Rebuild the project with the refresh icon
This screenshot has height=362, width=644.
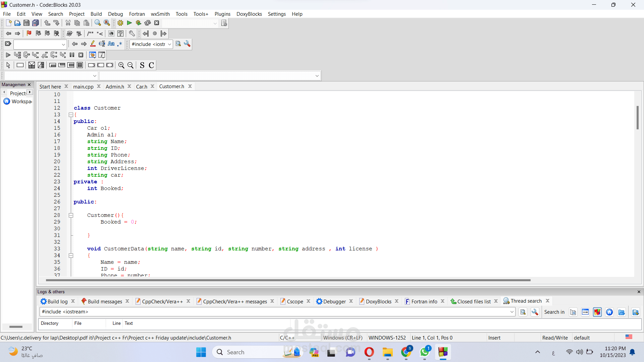click(148, 23)
